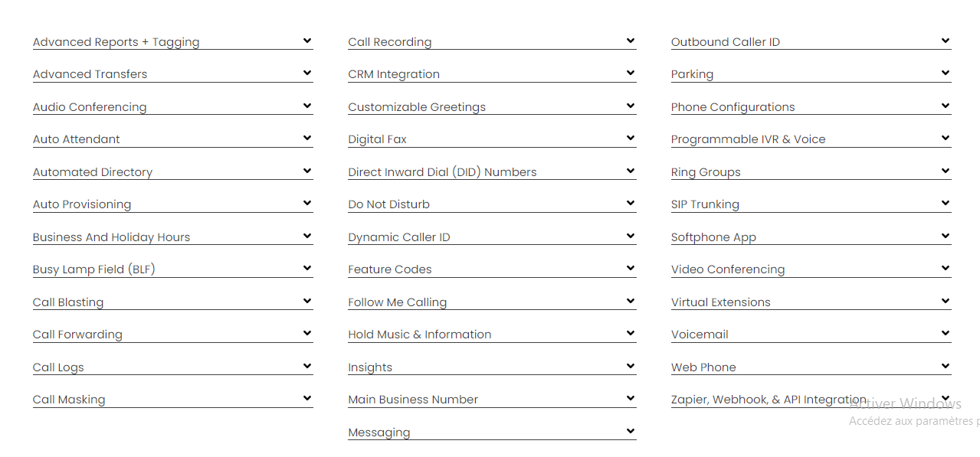This screenshot has width=980, height=457.
Task: Click the Call Masking chevron icon
Action: 307,399
